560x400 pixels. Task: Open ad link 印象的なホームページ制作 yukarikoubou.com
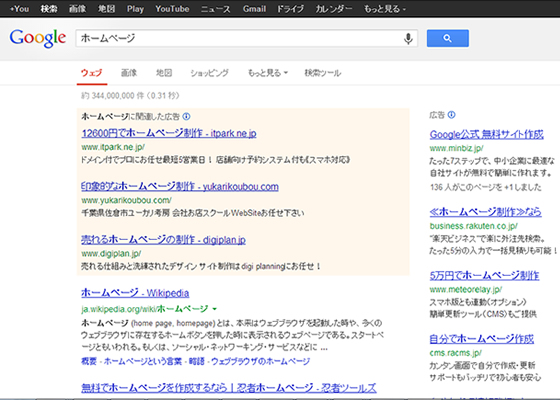(x=180, y=186)
